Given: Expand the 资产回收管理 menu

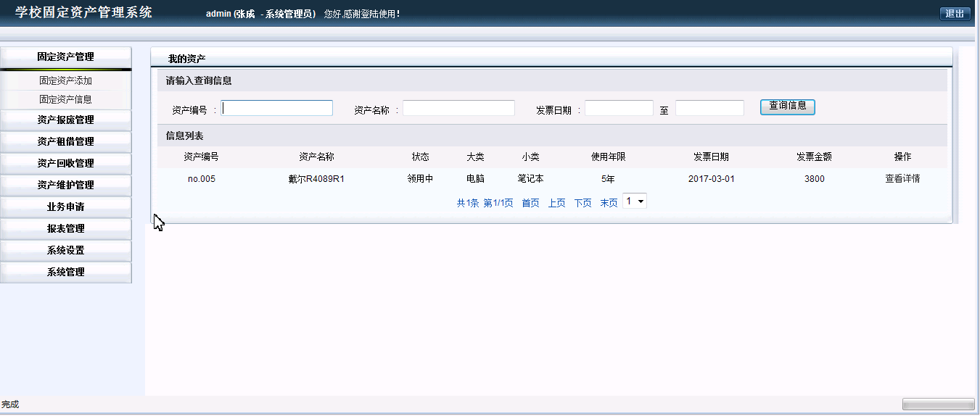Looking at the screenshot, I should pos(65,163).
